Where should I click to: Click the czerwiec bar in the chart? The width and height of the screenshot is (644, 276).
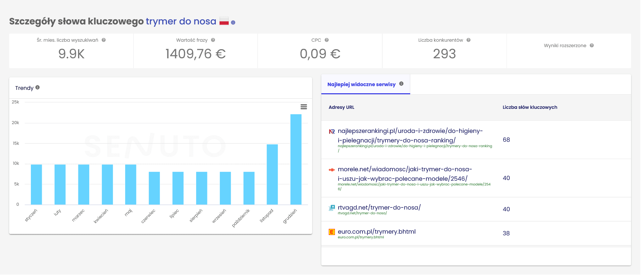[154, 188]
